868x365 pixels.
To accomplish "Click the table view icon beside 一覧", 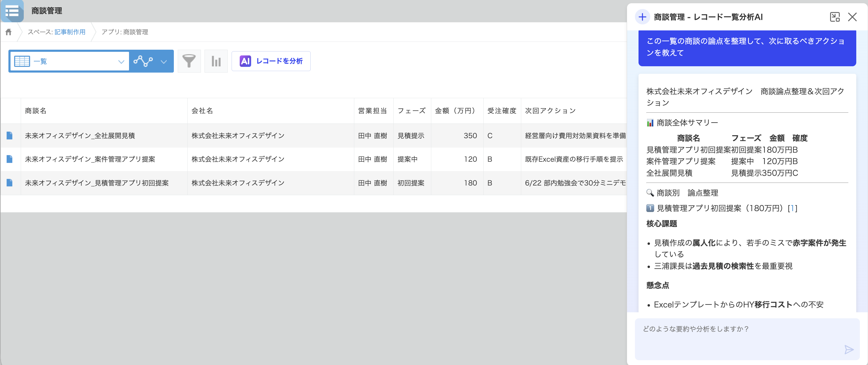I will click(x=22, y=61).
